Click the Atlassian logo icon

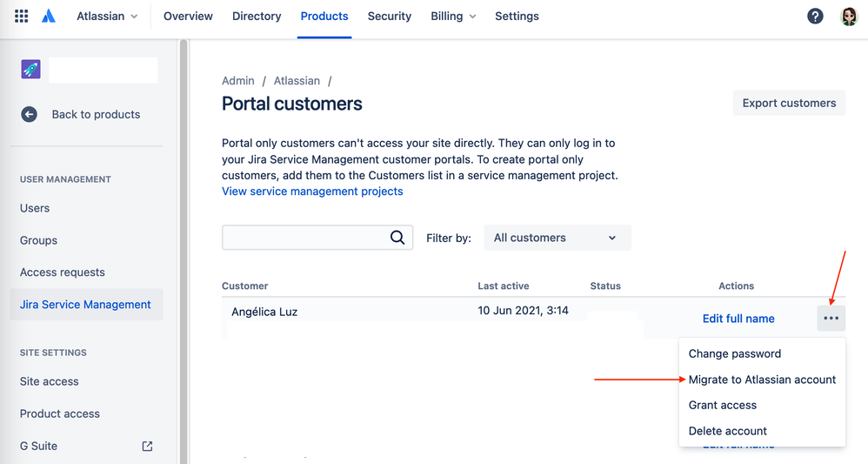pyautogui.click(x=49, y=16)
